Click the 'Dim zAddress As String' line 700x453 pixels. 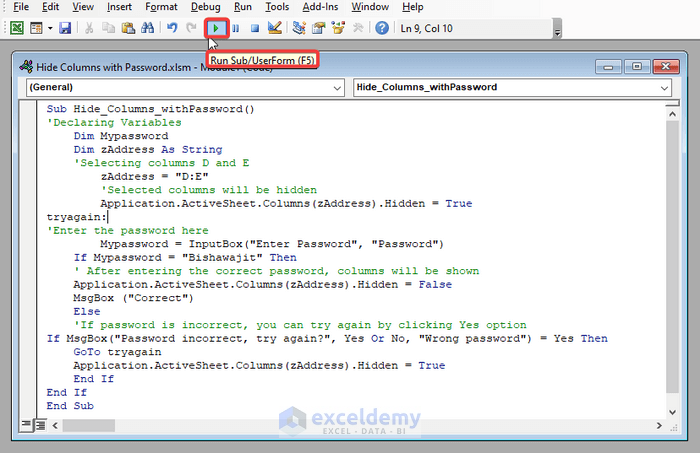(148, 150)
